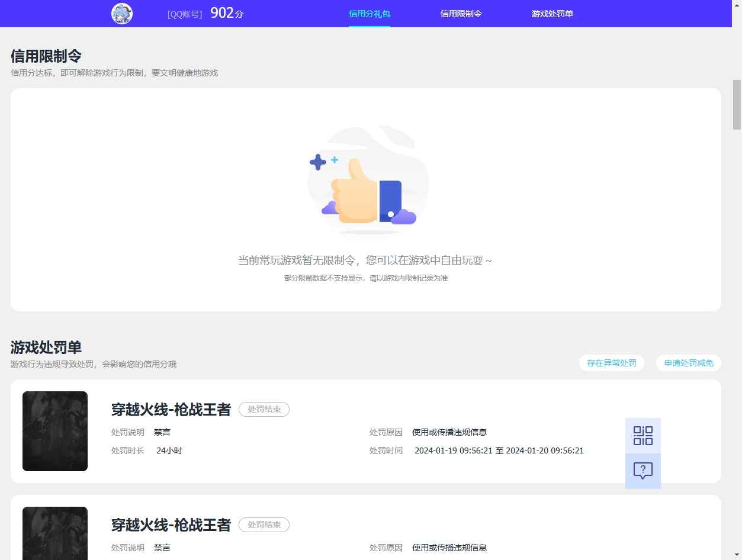Click penalty time 2024-01-19 09:56:21 至 2024-01-20
The height and width of the screenshot is (560, 742).
[x=499, y=450]
